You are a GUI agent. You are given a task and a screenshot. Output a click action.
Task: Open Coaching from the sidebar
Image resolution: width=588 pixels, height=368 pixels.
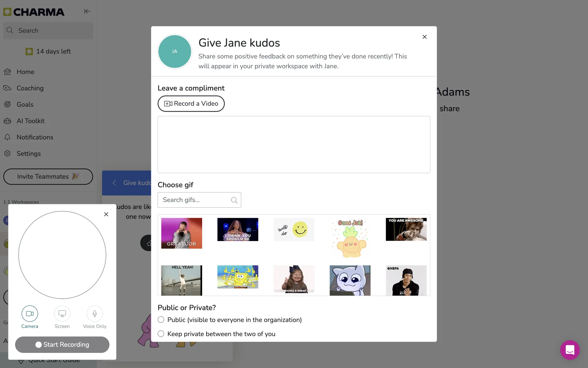click(30, 88)
